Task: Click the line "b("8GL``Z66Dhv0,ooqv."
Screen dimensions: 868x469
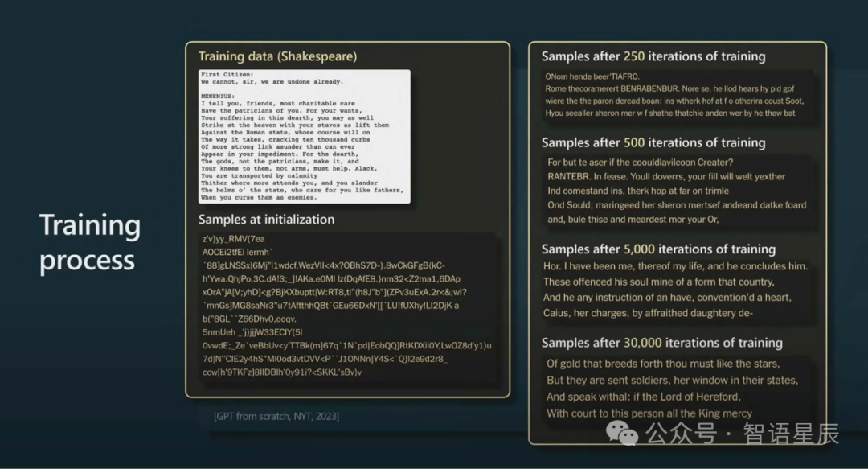Action: pos(250,319)
